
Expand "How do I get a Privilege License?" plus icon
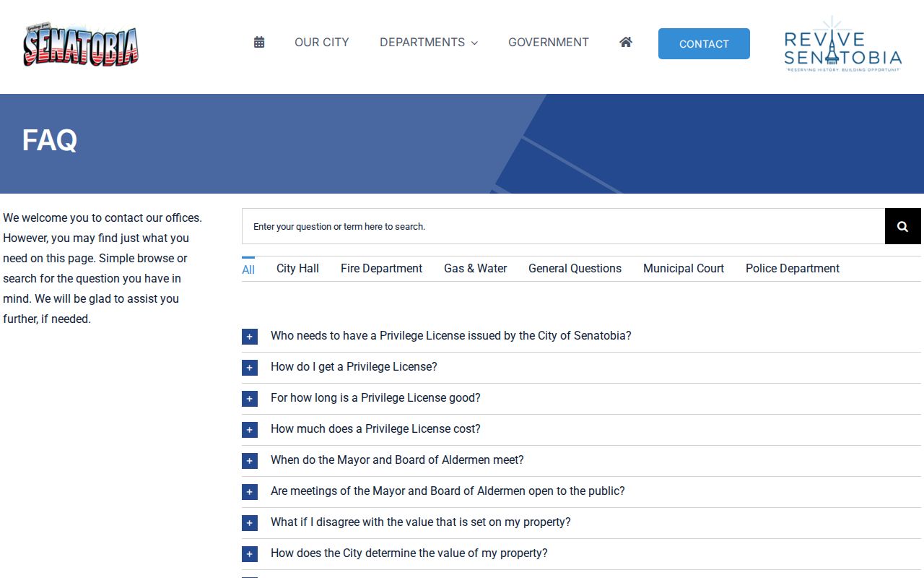tap(250, 368)
